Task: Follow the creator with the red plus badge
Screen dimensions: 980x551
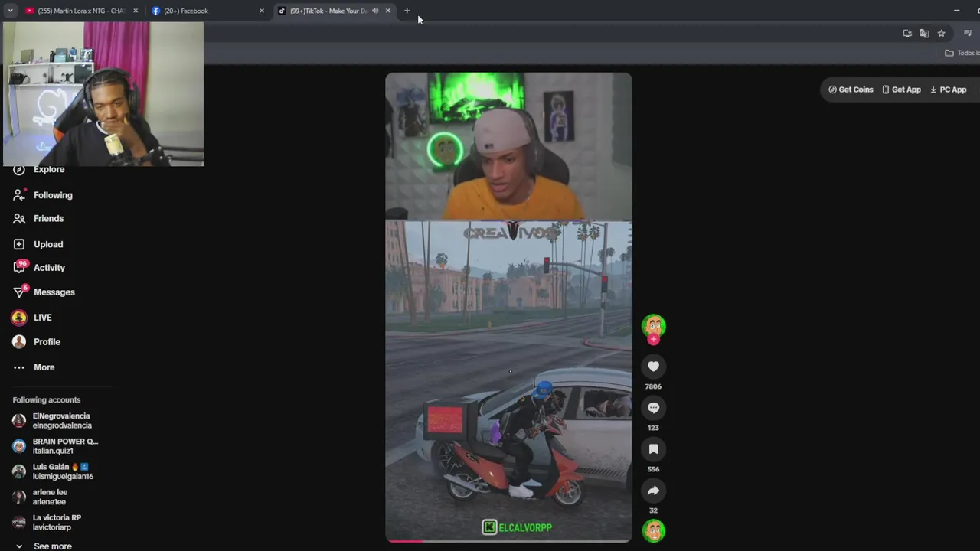Action: coord(653,340)
